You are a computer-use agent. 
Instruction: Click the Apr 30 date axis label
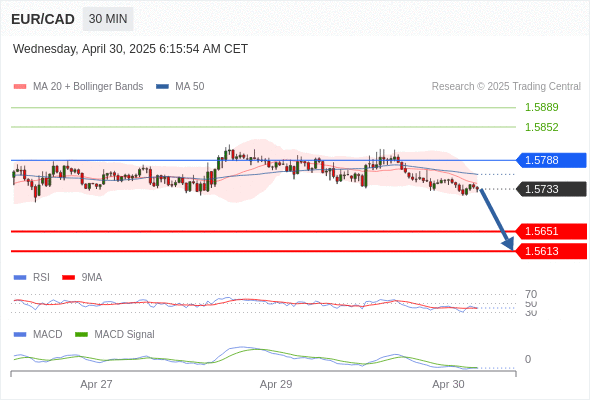[x=448, y=384]
